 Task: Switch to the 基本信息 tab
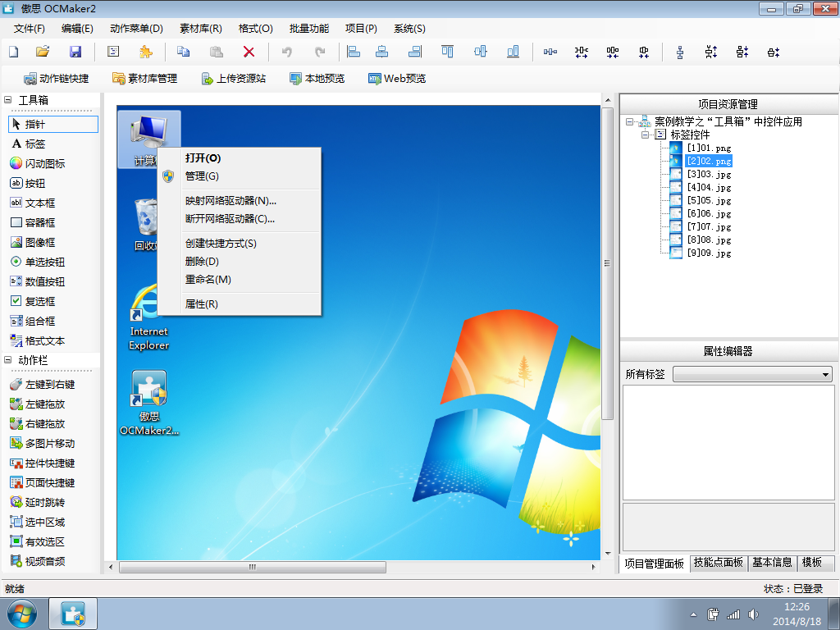(772, 563)
